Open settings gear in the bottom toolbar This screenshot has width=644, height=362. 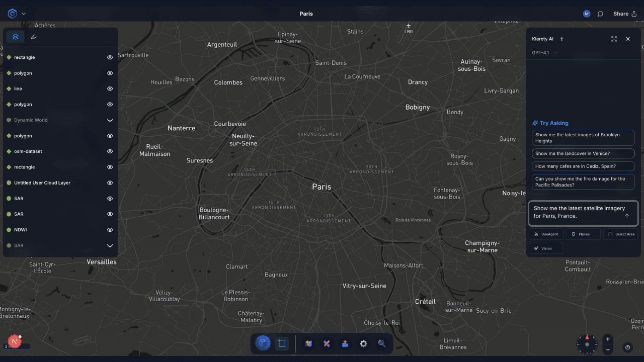[x=363, y=344]
